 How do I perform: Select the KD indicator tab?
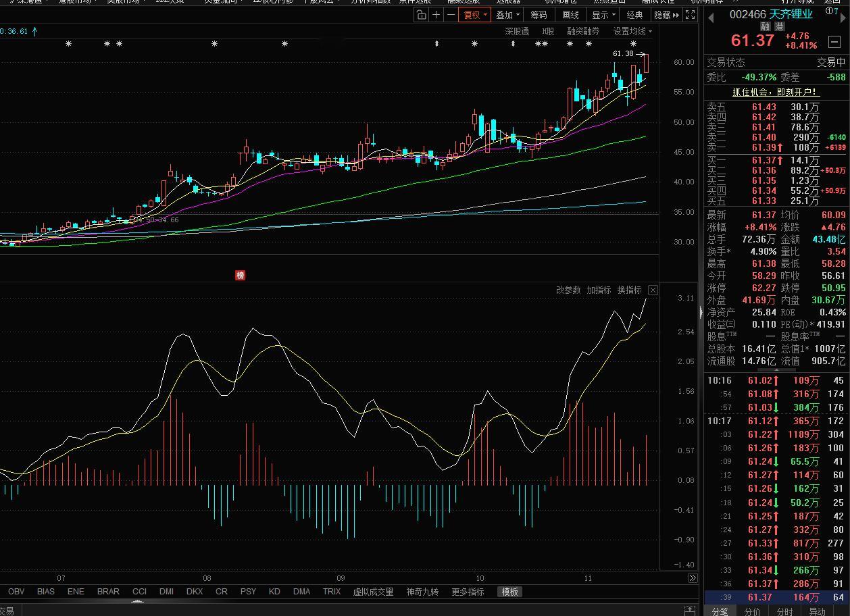click(274, 592)
